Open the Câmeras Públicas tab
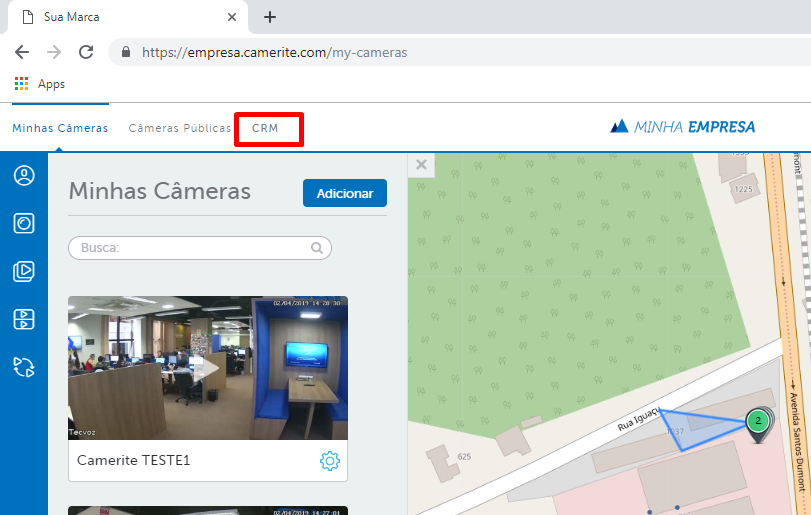811x515 pixels. click(179, 128)
